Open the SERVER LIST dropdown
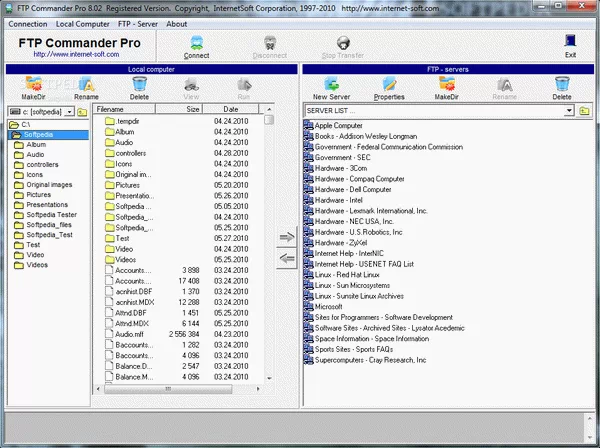Image resolution: width=600 pixels, height=448 pixels. pos(569,111)
